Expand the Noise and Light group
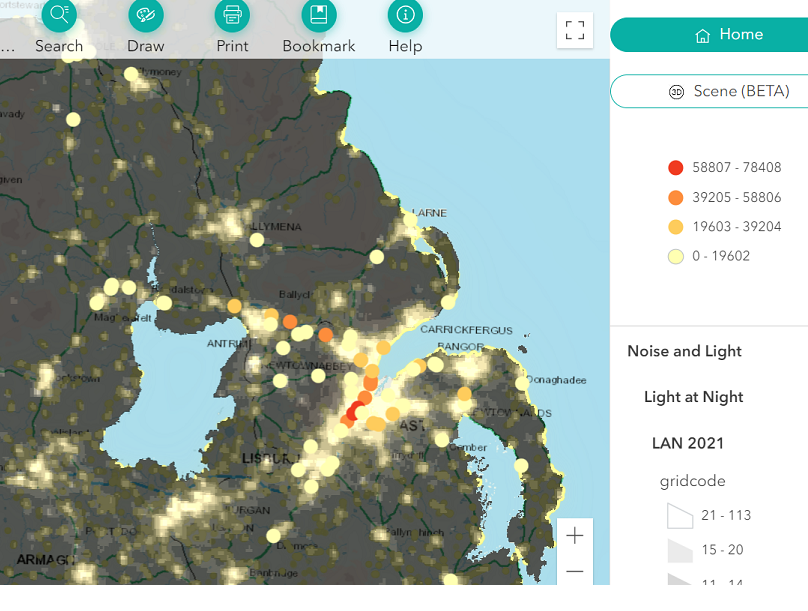808x611 pixels. click(x=684, y=351)
